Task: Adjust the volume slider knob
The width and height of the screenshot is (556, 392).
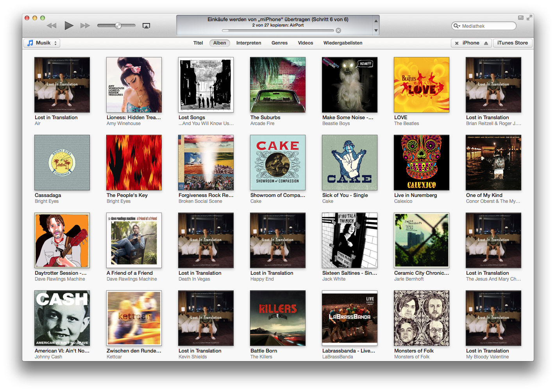Action: tap(118, 25)
